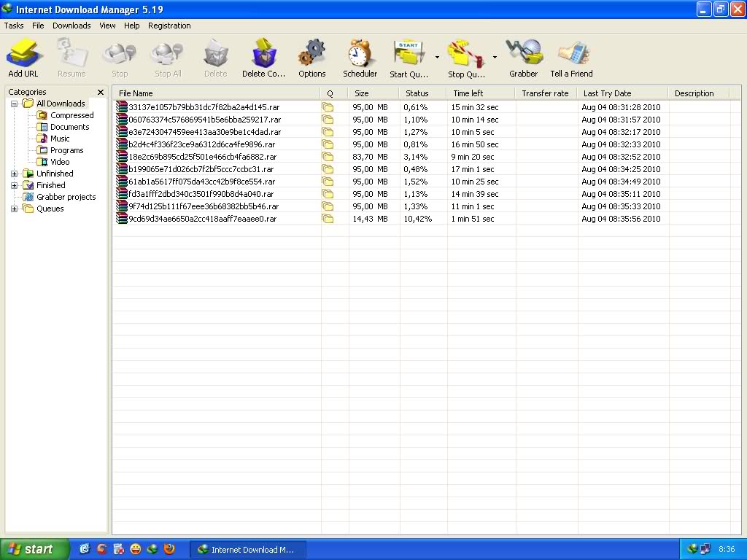
Task: Launch the Grabber tool icon
Action: [524, 52]
